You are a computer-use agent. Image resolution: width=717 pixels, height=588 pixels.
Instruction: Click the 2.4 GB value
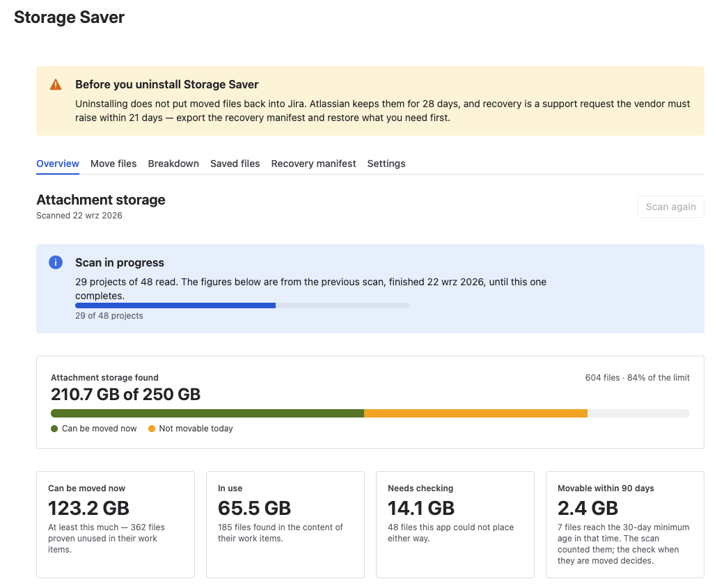pos(588,508)
